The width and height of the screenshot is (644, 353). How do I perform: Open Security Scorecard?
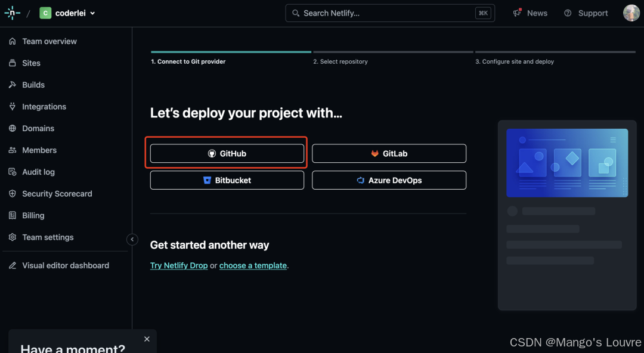tap(57, 194)
